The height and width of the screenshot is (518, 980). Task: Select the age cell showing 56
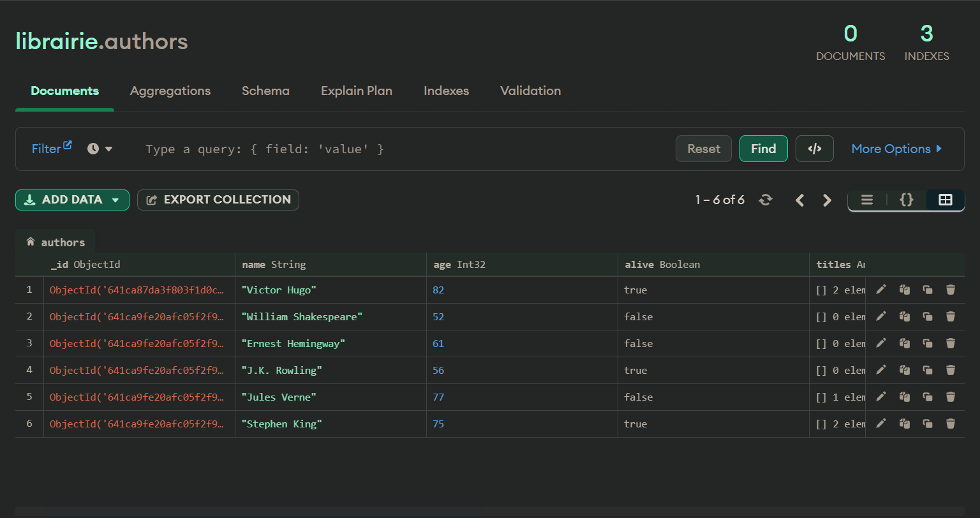(522, 370)
